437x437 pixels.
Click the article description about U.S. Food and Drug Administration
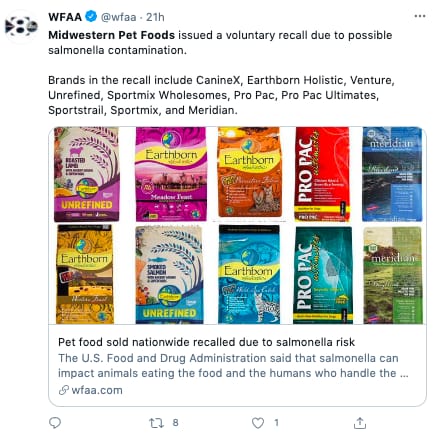coord(233,365)
